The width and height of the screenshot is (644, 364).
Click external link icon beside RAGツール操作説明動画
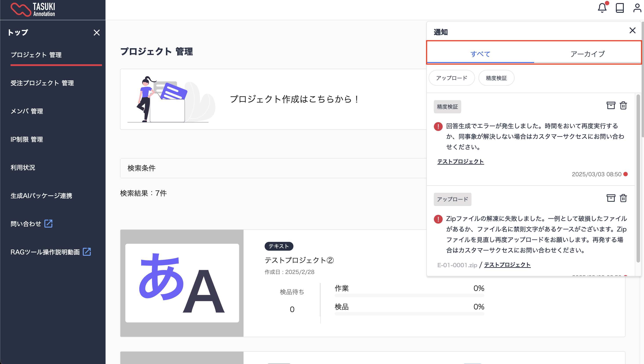point(87,252)
